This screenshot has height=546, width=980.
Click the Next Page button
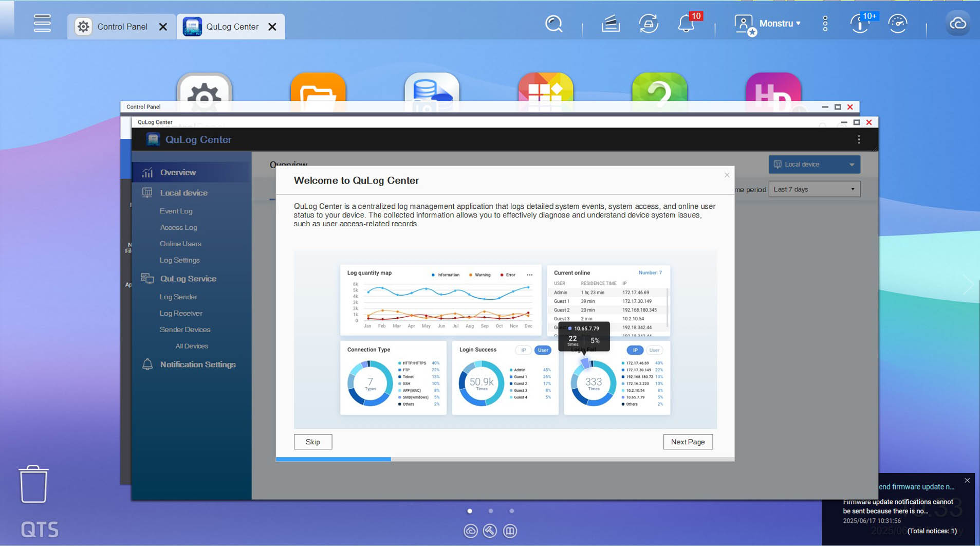click(x=688, y=442)
